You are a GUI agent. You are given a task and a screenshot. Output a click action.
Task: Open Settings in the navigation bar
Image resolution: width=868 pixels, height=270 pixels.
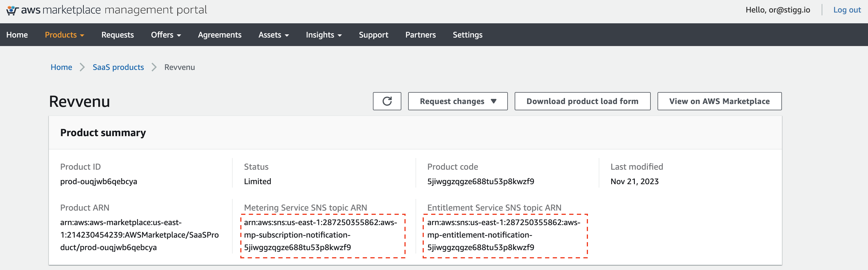[x=467, y=35]
